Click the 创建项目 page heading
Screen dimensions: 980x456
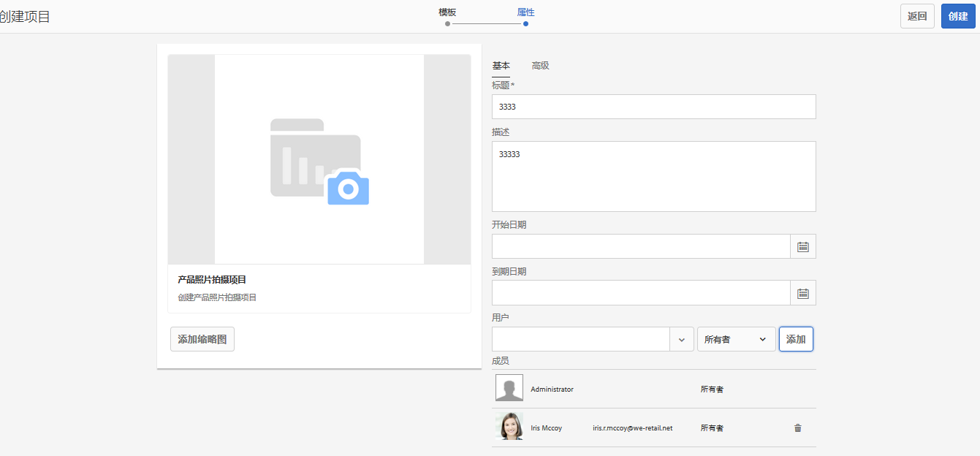point(24,16)
